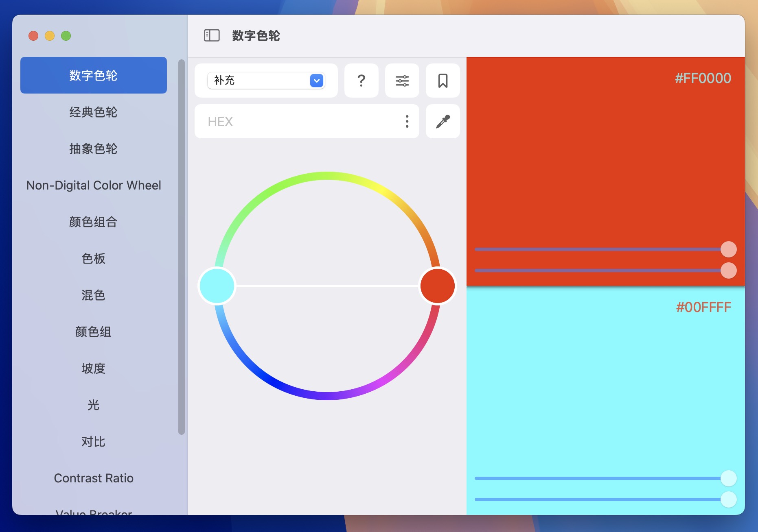Switch to the 混色 section

tap(93, 295)
